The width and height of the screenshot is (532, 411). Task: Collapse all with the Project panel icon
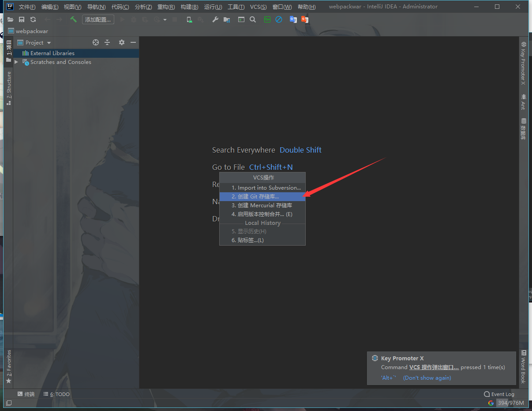[107, 42]
